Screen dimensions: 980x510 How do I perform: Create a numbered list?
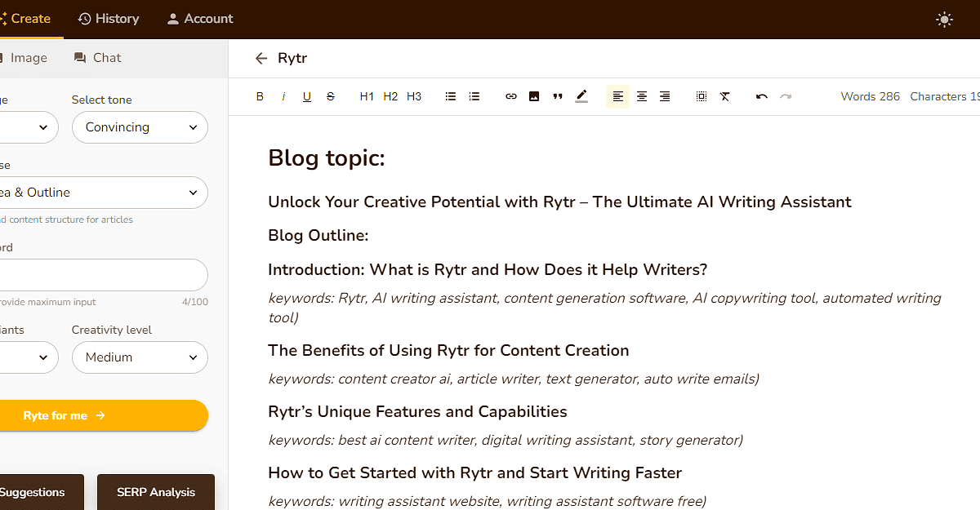(x=474, y=95)
